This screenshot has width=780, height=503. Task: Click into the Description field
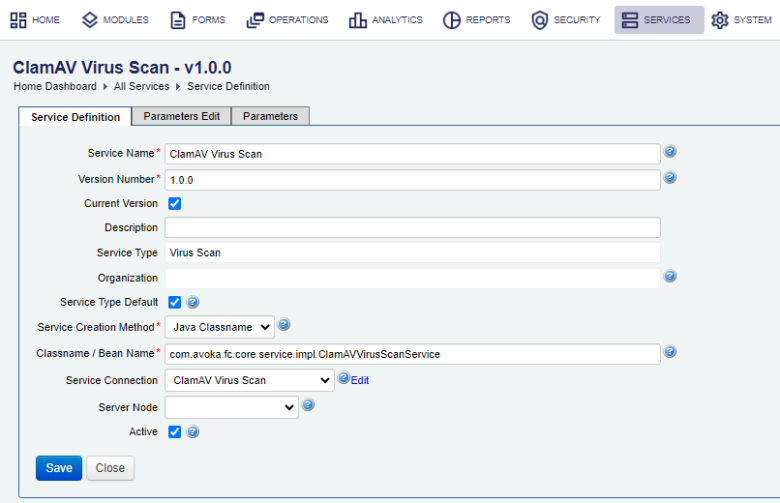click(x=412, y=227)
